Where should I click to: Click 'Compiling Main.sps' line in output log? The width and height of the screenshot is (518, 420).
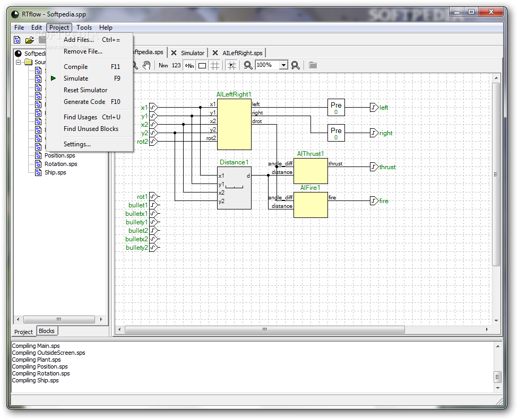[36, 346]
